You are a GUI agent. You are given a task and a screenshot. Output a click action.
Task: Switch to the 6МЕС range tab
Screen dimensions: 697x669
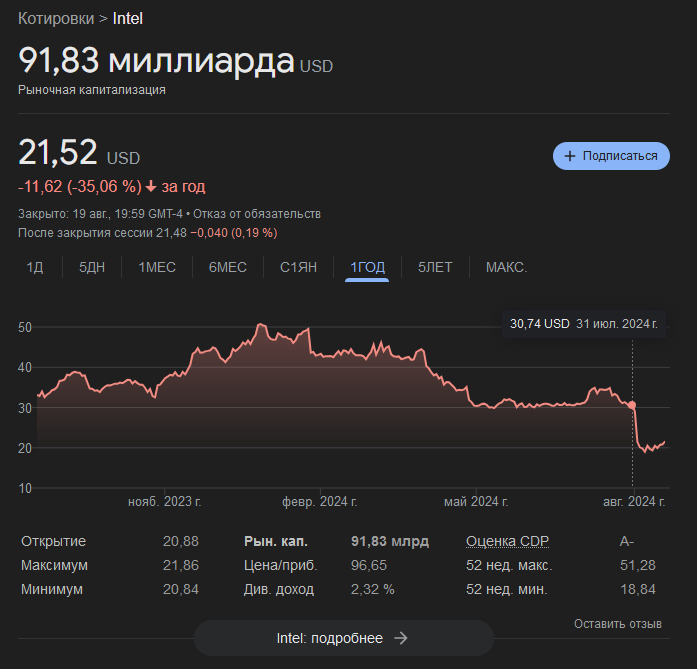click(228, 268)
